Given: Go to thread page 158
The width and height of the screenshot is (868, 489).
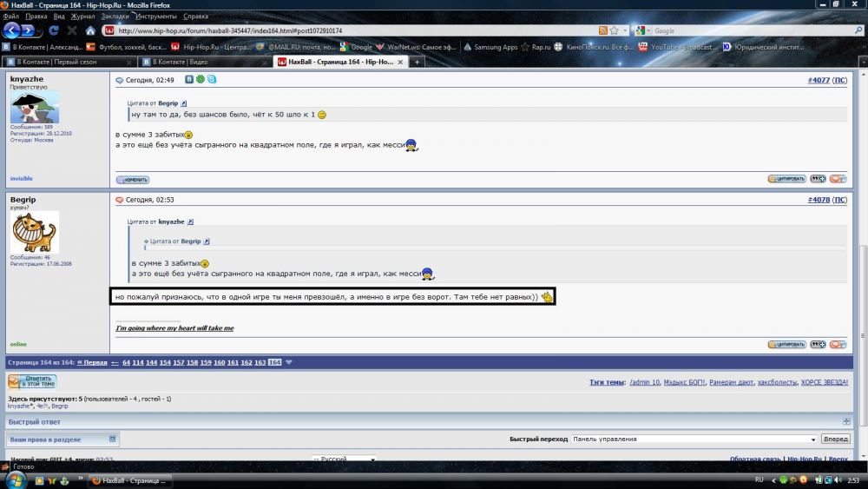Looking at the screenshot, I should tap(192, 363).
